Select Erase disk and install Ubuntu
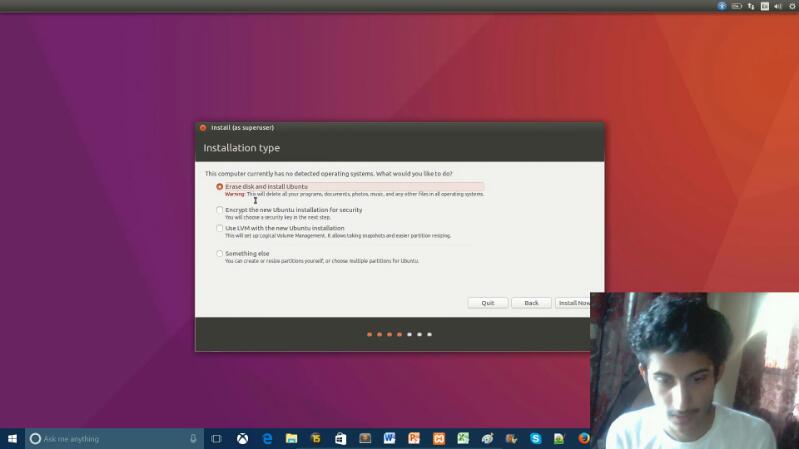 [220, 187]
